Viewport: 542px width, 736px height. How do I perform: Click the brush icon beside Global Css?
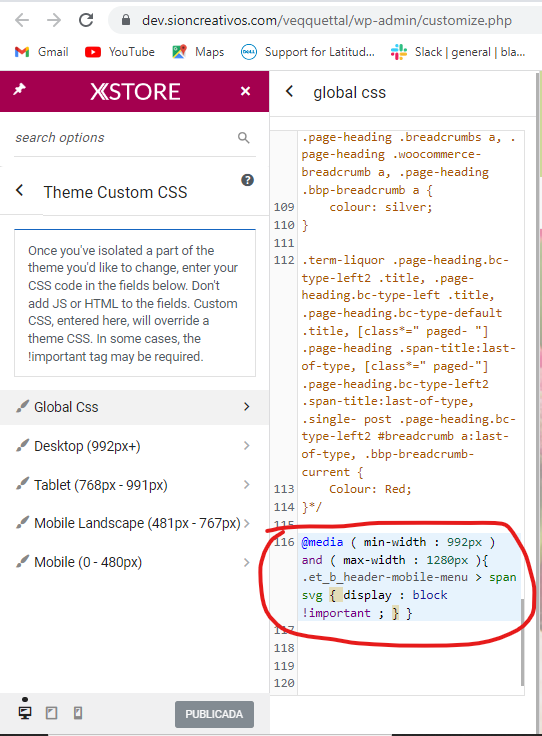(x=22, y=406)
